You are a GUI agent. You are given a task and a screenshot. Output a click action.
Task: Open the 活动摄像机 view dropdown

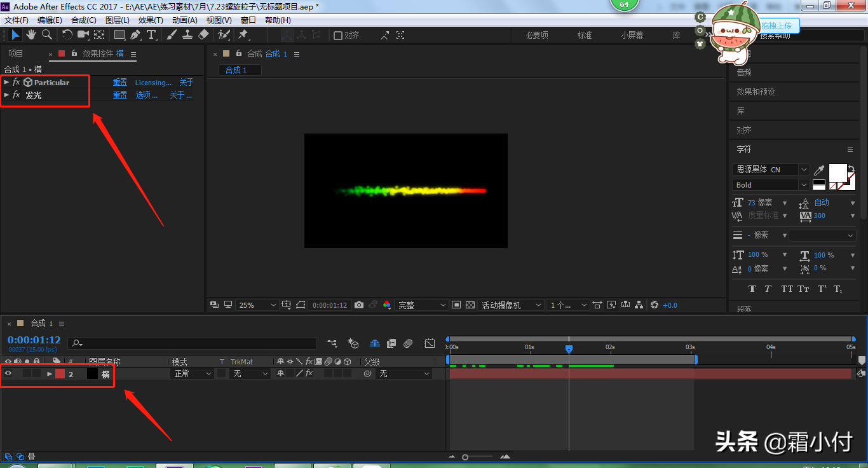(x=512, y=305)
